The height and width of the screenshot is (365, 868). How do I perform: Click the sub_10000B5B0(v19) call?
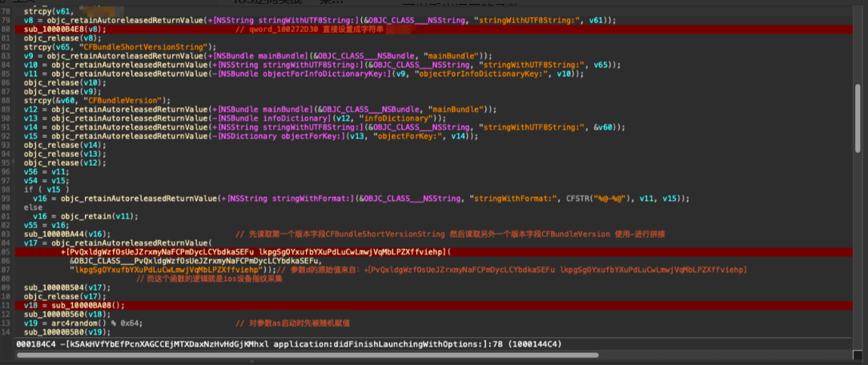click(x=67, y=332)
